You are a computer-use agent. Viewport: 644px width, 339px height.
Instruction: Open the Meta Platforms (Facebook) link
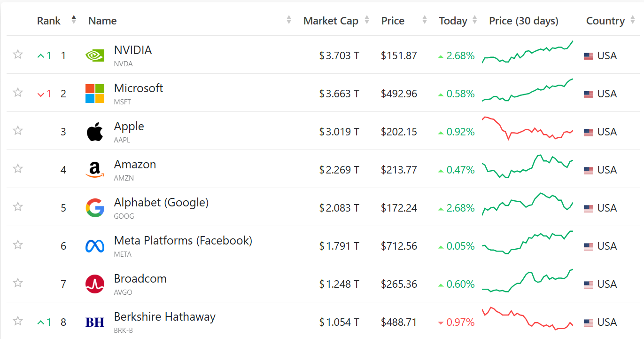tap(183, 241)
